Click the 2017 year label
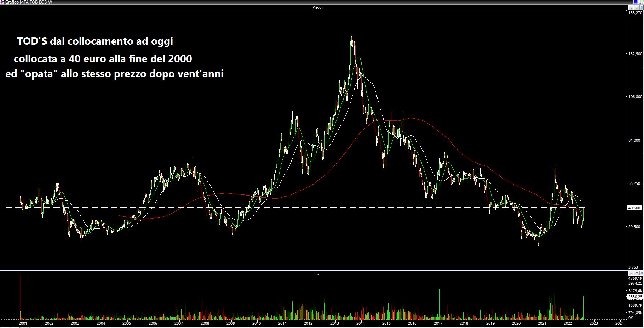644x328 pixels. point(438,323)
